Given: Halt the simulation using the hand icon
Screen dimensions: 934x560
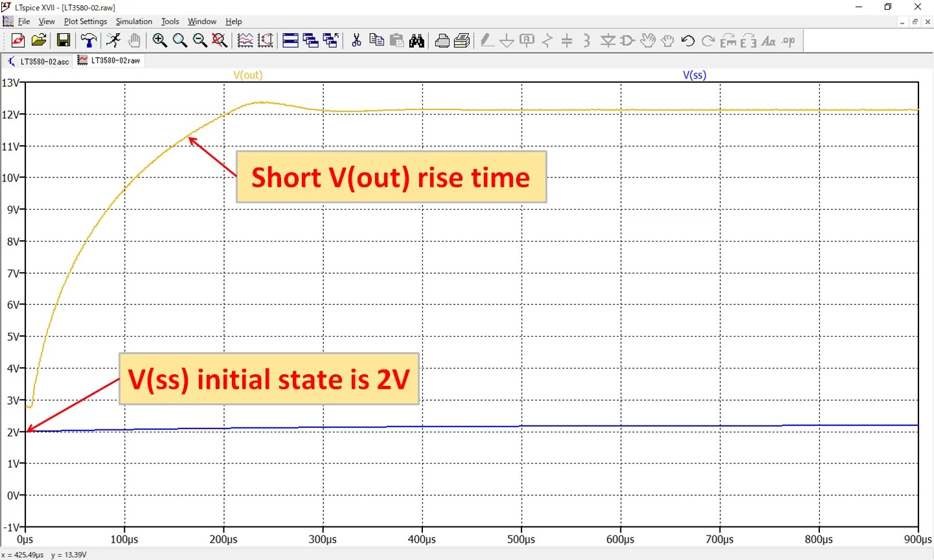Looking at the screenshot, I should (134, 40).
